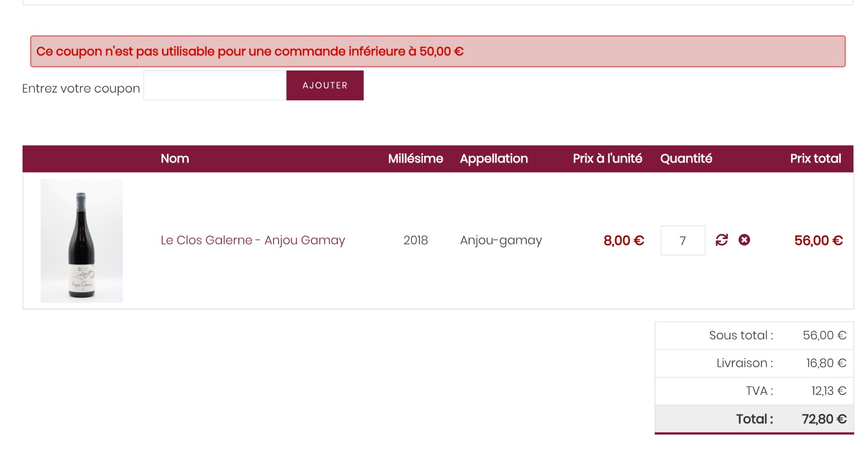The width and height of the screenshot is (868, 460).
Task: Click the Total 72,80 € row
Action: coord(754,419)
